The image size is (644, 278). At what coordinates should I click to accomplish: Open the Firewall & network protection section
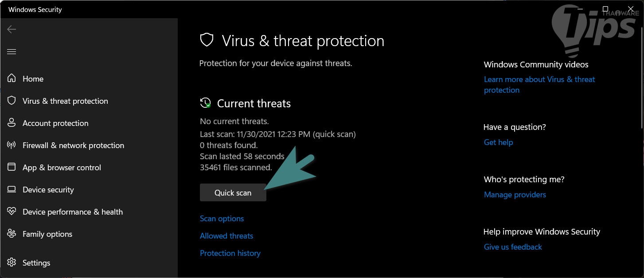[x=73, y=145]
